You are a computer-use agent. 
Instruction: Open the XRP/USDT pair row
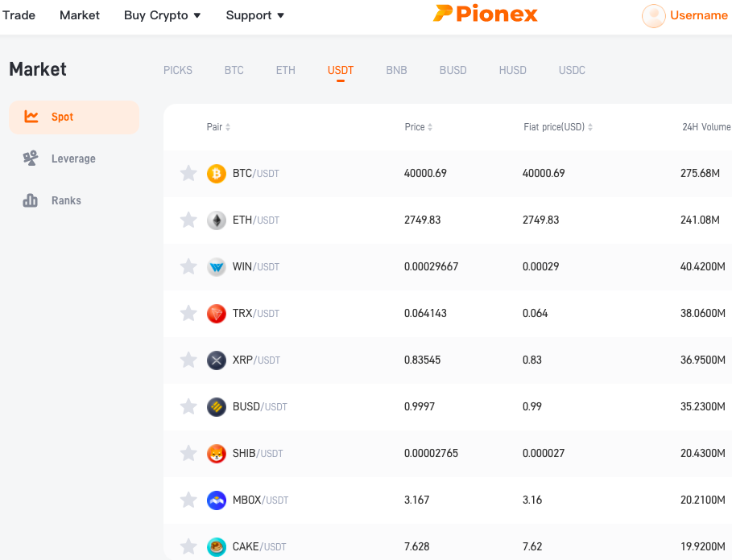(x=448, y=360)
